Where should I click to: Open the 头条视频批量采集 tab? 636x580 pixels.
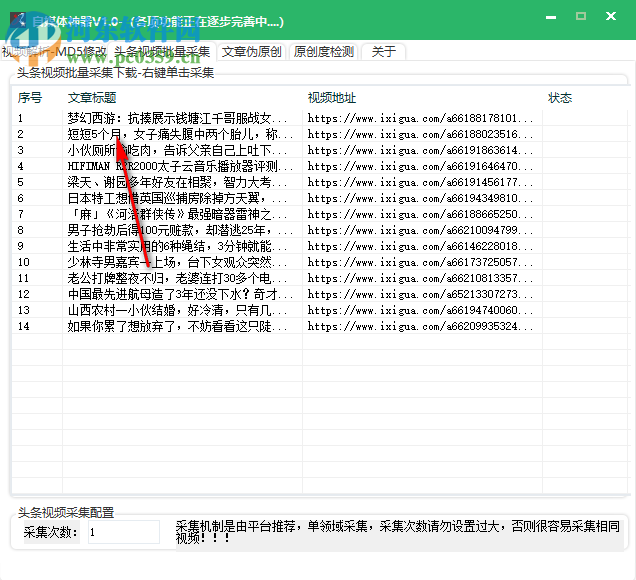coord(162,52)
